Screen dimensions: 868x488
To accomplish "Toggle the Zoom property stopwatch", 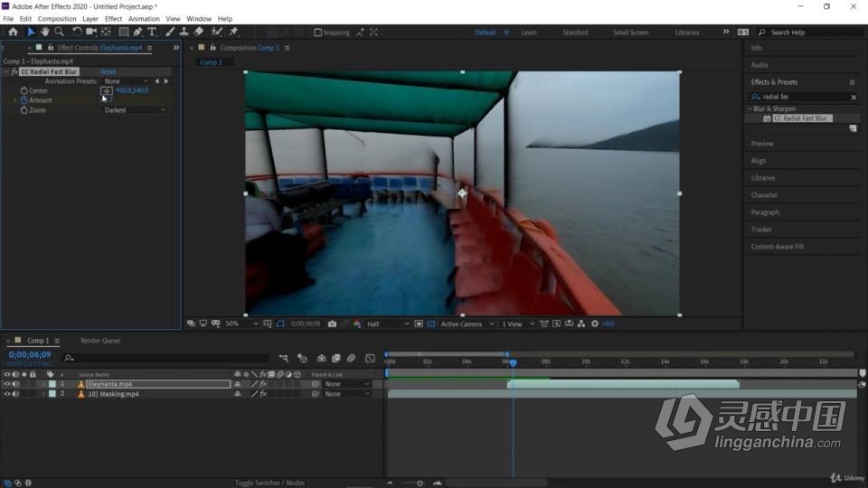I will (24, 110).
